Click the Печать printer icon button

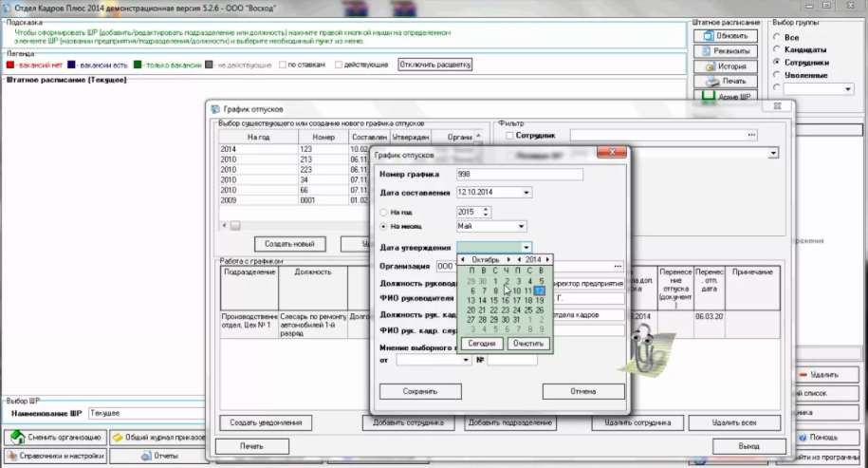725,82
